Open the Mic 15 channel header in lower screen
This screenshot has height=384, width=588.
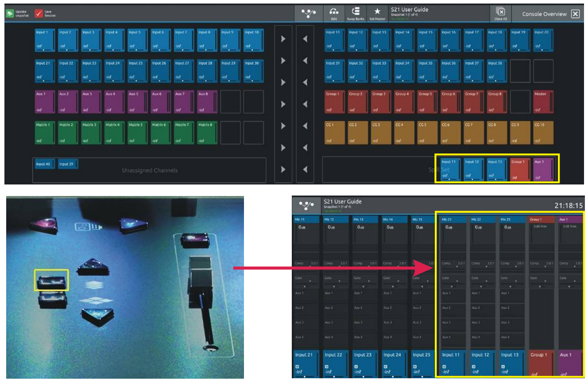424,219
